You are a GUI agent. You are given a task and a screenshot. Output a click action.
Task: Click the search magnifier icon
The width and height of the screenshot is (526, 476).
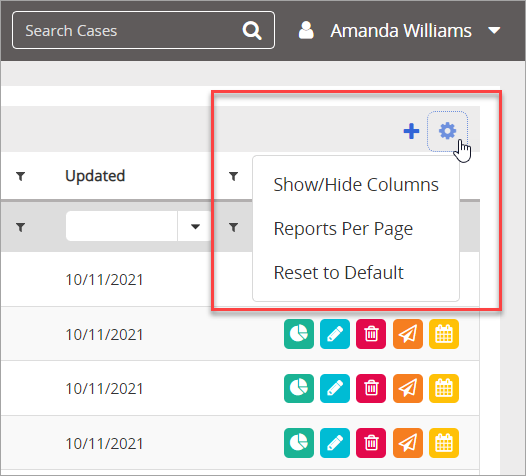(252, 31)
